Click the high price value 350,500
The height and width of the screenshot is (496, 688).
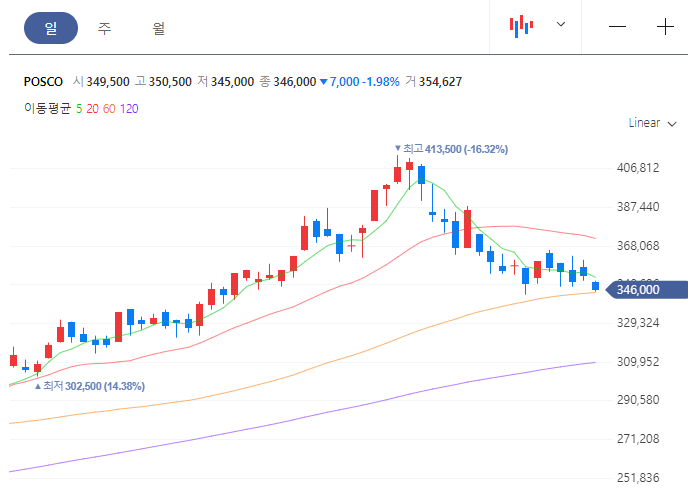coord(170,82)
